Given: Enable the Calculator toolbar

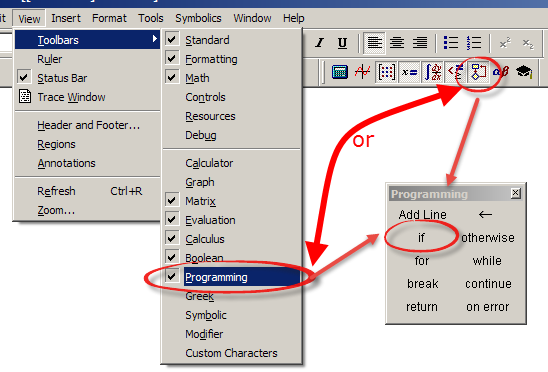Looking at the screenshot, I should [231, 163].
